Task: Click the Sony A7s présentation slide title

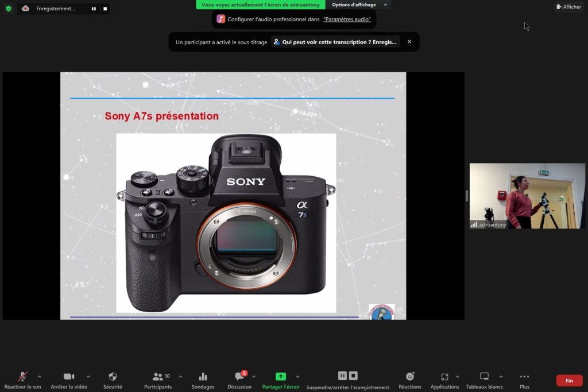Action: click(x=161, y=116)
